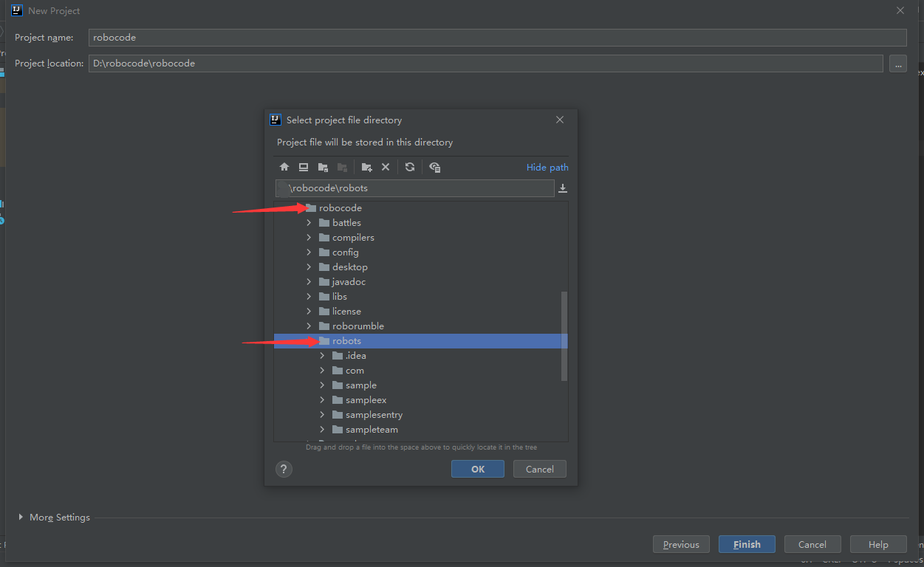Browse project location with ellipsis button
Screen dimensions: 924x567
[898, 63]
